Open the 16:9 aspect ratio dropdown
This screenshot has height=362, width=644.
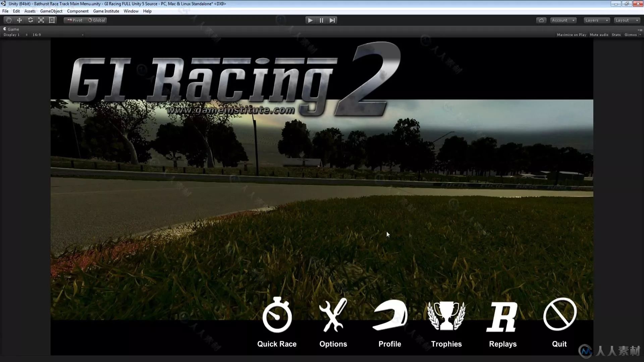58,35
